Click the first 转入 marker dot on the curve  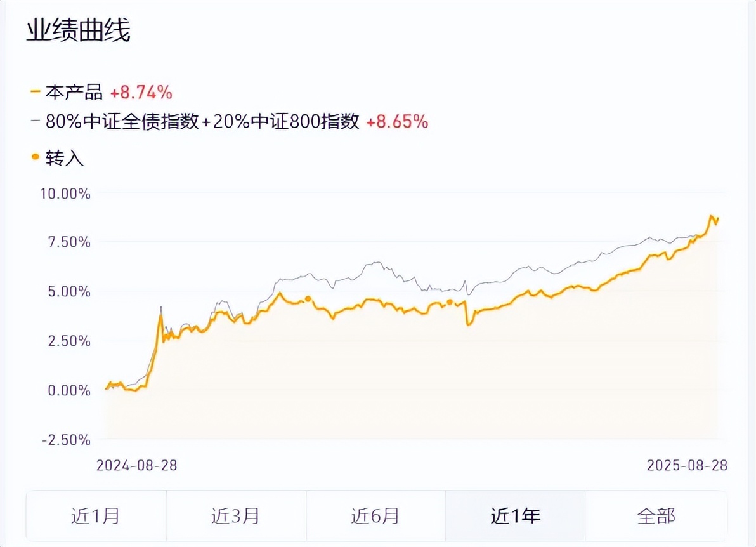coord(308,298)
